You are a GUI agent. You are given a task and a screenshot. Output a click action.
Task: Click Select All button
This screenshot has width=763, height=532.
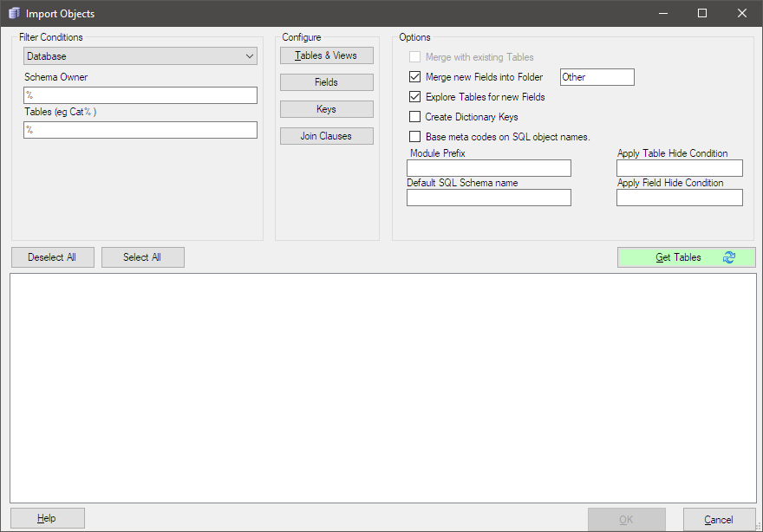tap(142, 257)
